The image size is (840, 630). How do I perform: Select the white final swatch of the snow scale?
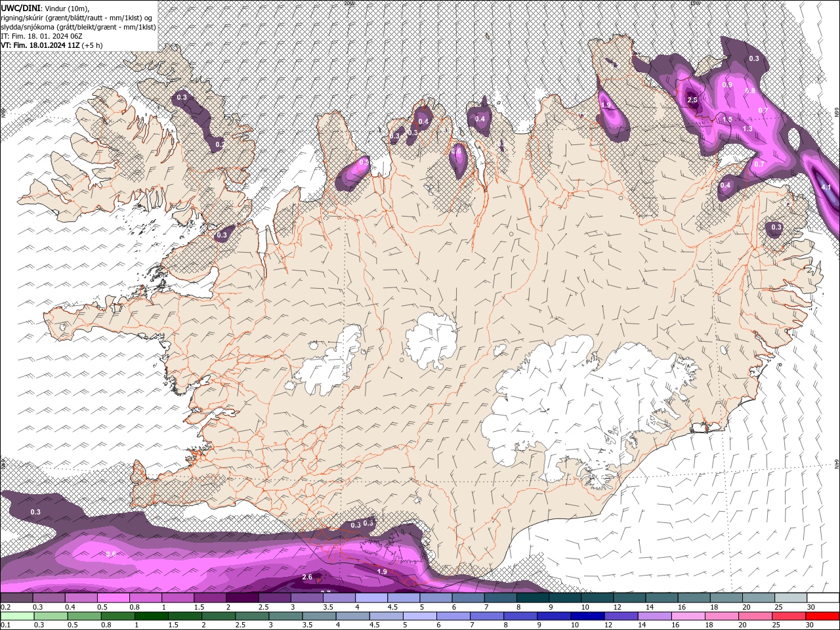click(x=823, y=598)
